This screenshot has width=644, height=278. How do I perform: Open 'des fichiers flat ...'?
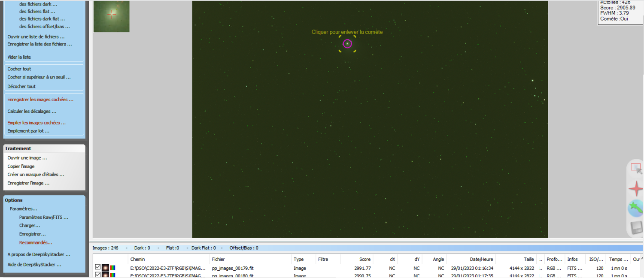pyautogui.click(x=37, y=11)
